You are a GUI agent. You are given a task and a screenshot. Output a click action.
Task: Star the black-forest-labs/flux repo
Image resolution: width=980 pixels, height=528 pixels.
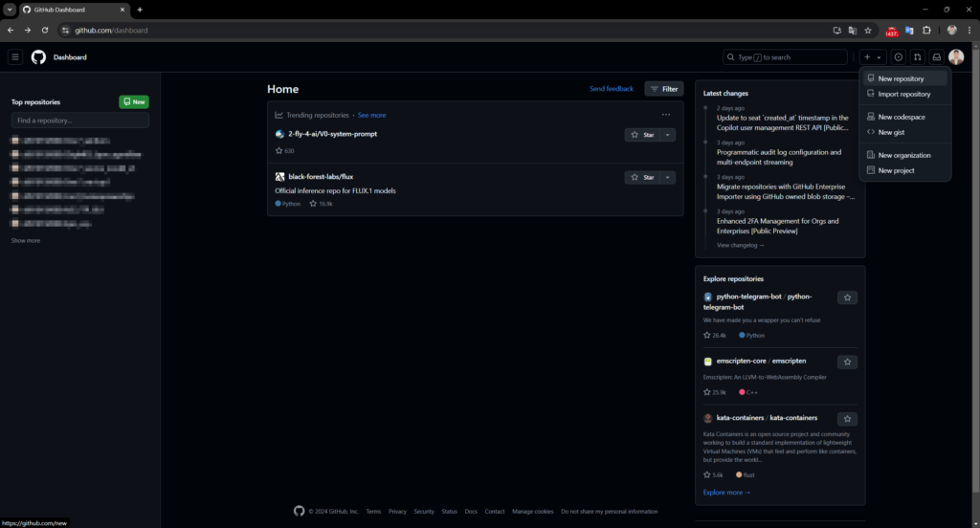642,178
